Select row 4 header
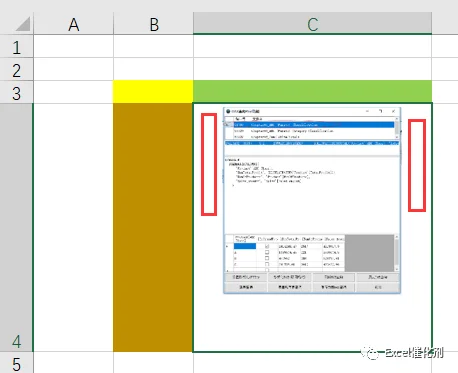The width and height of the screenshot is (458, 373). tap(17, 228)
